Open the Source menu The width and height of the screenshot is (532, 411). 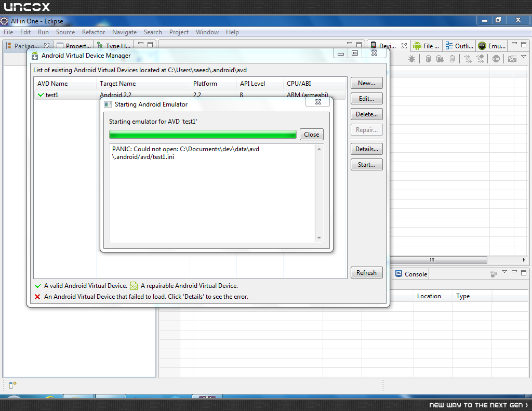[65, 32]
